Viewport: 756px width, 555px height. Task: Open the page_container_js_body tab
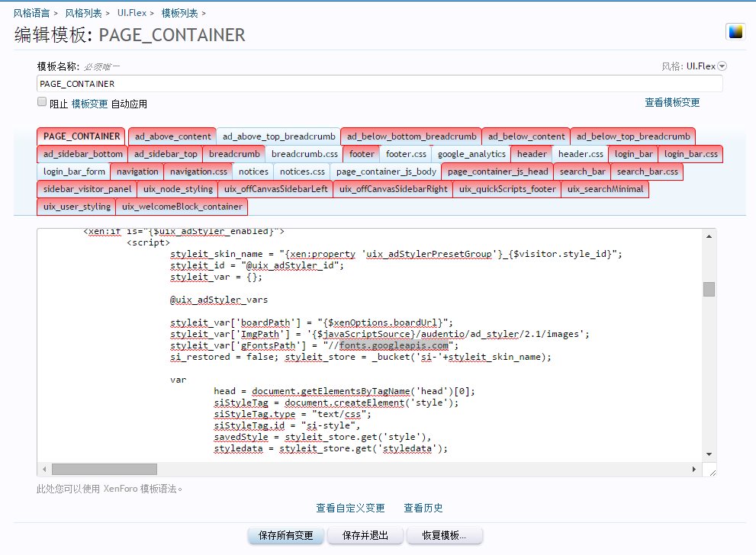click(x=386, y=172)
